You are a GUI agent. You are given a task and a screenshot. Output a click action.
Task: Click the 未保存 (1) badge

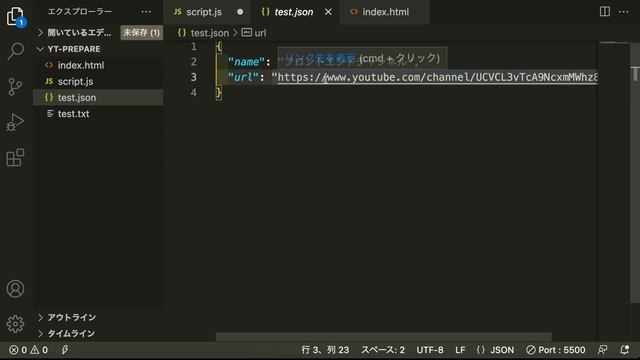(x=141, y=33)
